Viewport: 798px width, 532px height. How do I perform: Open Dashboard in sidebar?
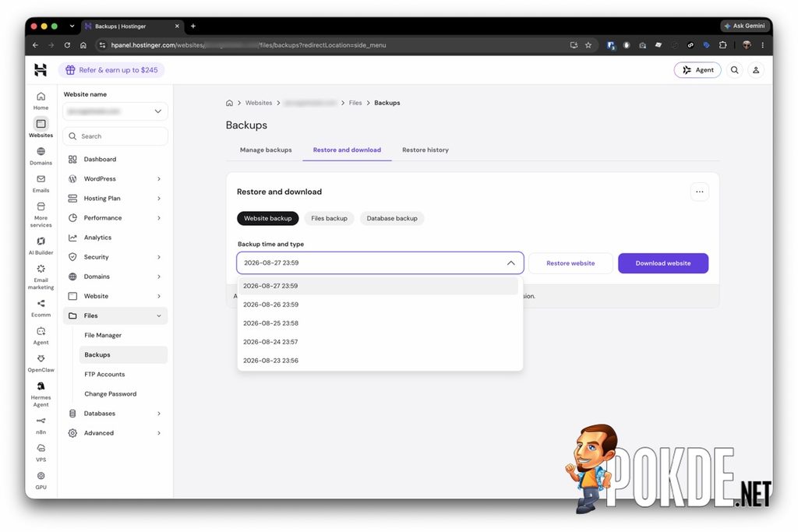pos(115,159)
